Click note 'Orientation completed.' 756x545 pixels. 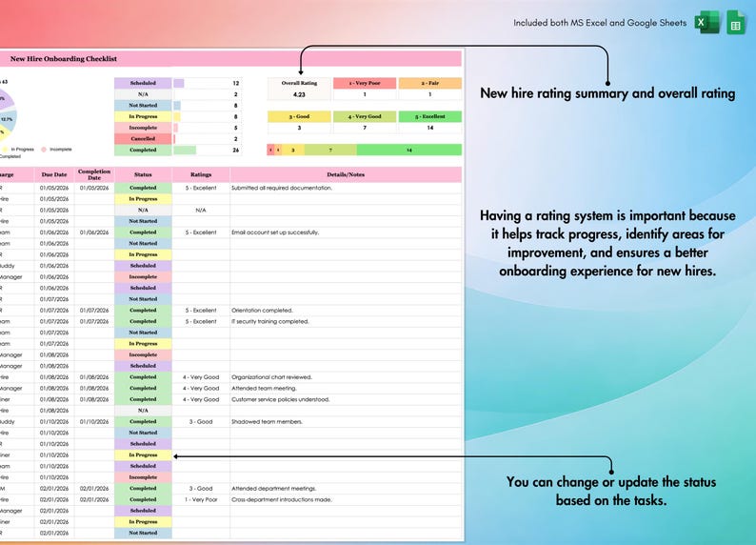coord(262,311)
